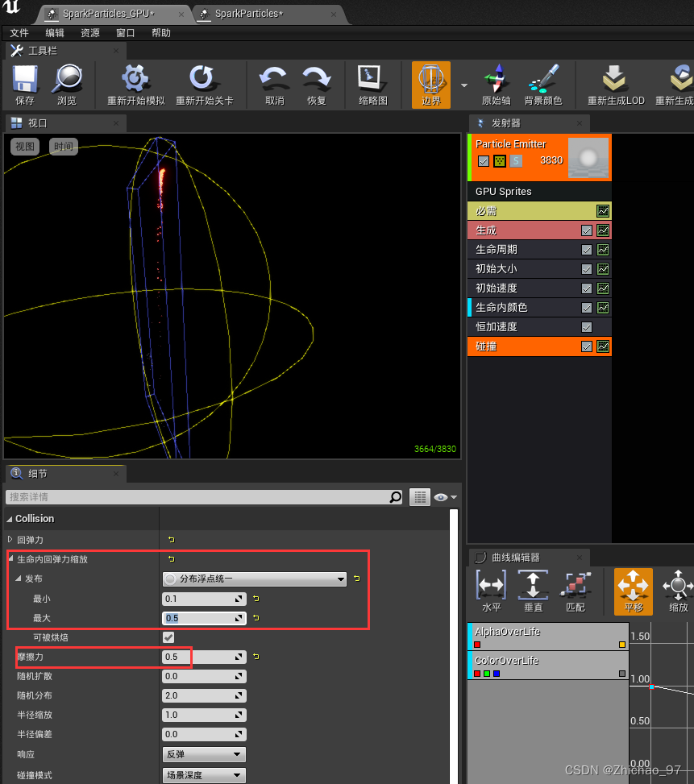Screen dimensions: 694x784
Task: Open the 响应 dropdown showing 反弹
Action: tap(204, 754)
